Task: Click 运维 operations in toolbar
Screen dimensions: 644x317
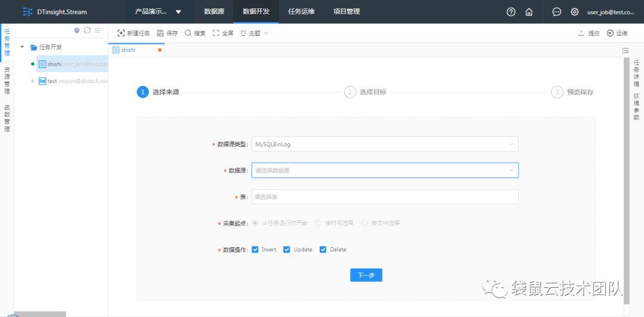Action: tap(617, 33)
